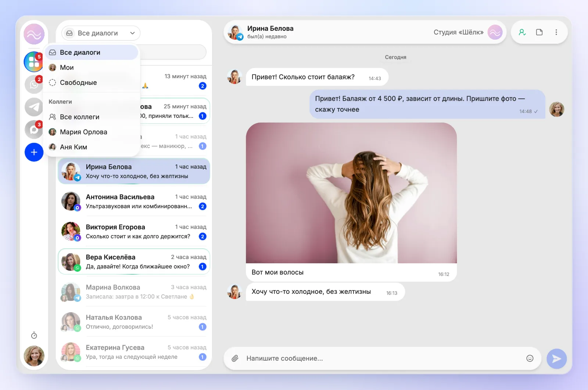Screen dimensions: 588x390
Task: Open the Виктория Егорова conversation
Action: click(x=134, y=231)
